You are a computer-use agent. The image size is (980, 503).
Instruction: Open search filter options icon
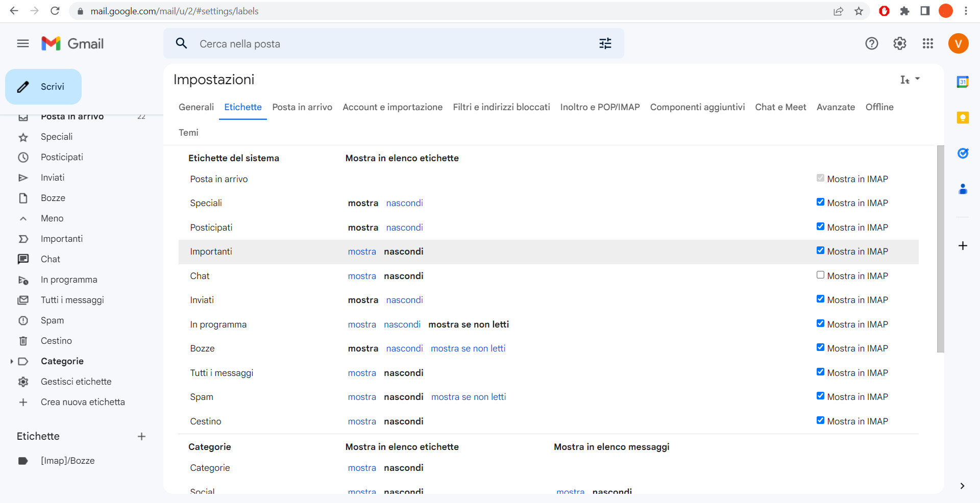click(605, 44)
